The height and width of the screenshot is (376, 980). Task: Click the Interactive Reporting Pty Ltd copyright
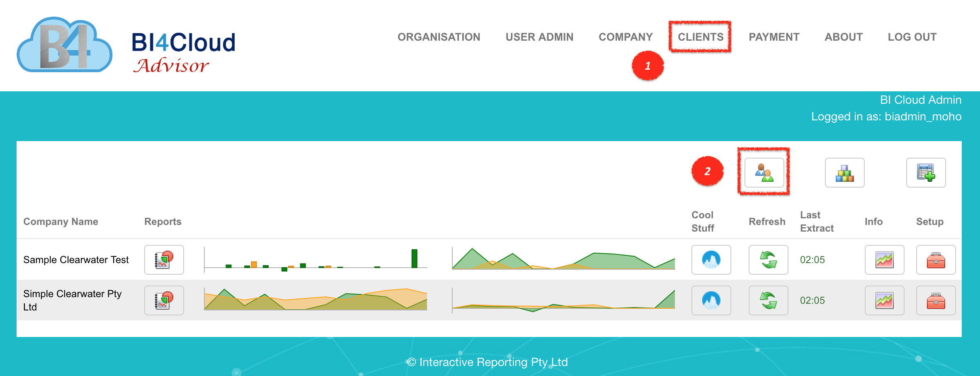coord(487,362)
